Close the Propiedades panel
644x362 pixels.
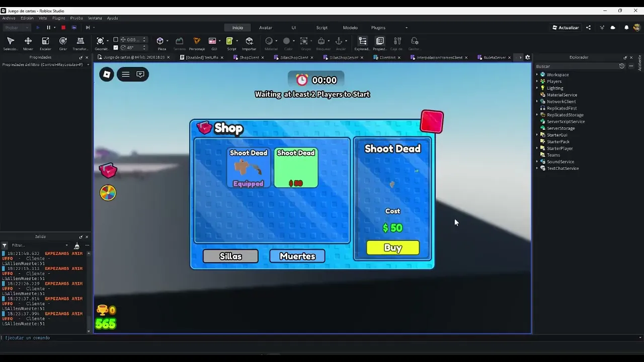click(87, 57)
